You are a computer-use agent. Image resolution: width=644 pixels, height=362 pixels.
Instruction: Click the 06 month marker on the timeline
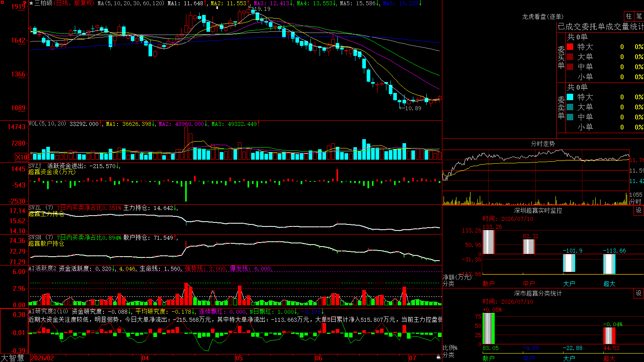pyautogui.click(x=319, y=358)
